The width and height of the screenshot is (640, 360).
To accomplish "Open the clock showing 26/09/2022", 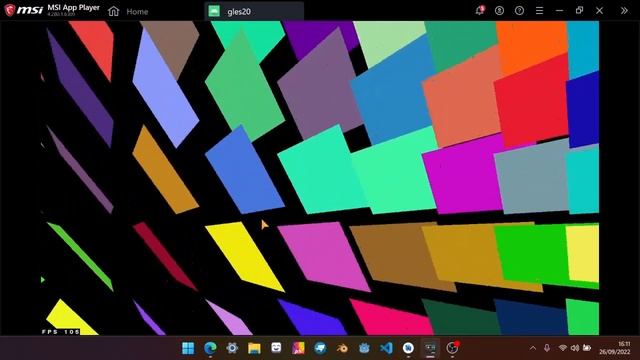I will point(615,348).
